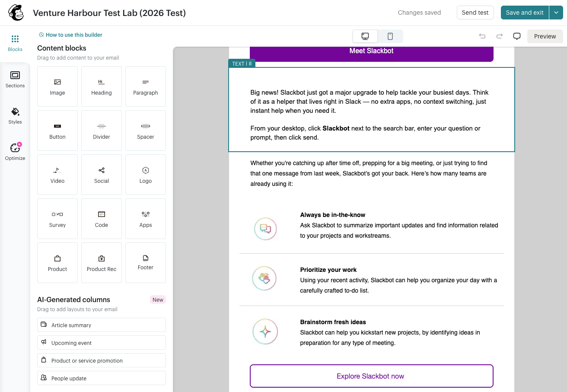567x392 pixels.
Task: Select the Product Rec content block
Action: [102, 263]
